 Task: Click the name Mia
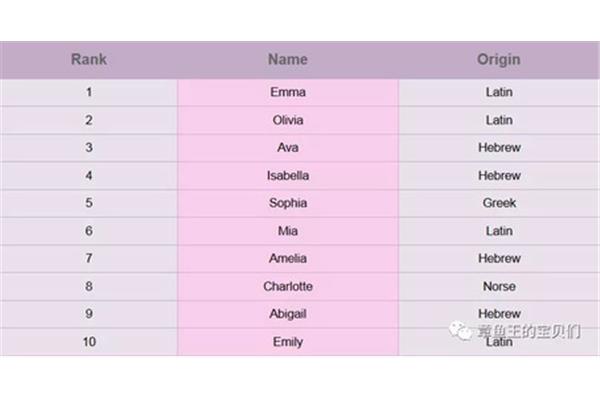tap(288, 231)
